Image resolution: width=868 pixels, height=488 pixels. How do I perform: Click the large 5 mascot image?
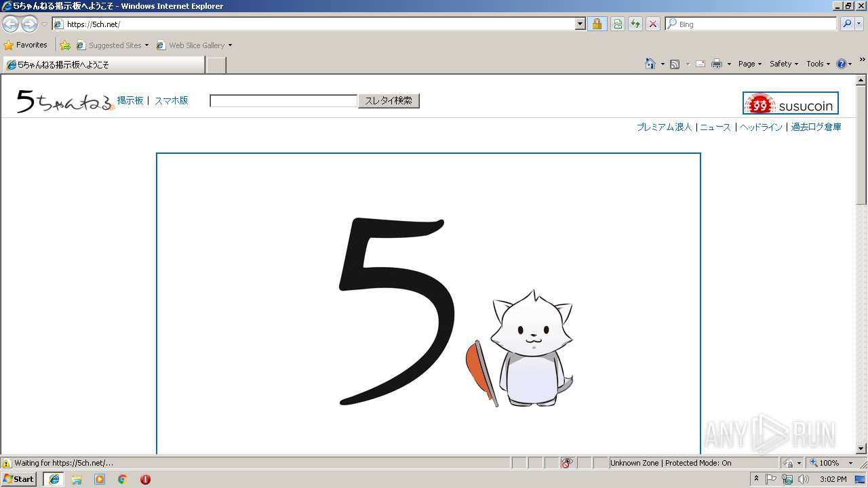(x=429, y=304)
